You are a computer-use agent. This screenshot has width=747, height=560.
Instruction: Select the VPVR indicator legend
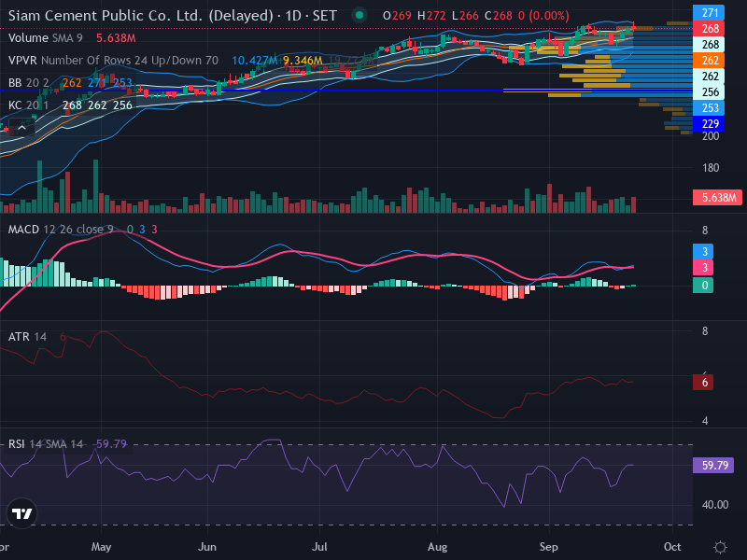click(x=113, y=61)
